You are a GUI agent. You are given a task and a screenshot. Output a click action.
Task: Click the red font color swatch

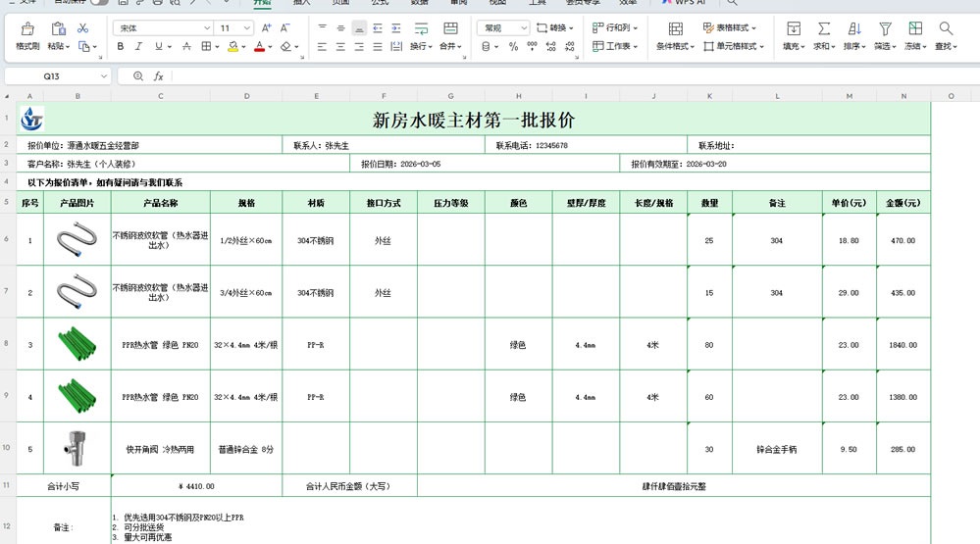coord(260,46)
